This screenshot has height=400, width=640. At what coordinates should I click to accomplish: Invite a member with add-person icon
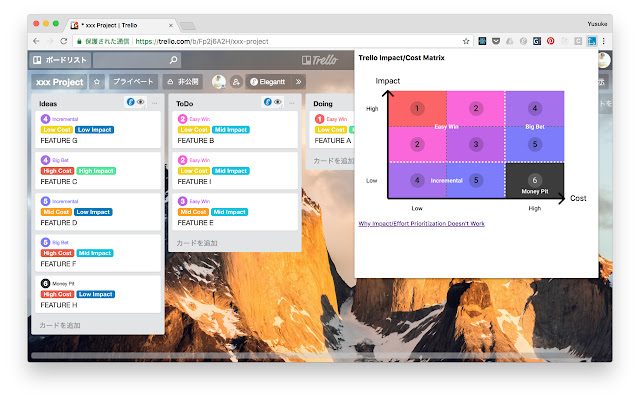(x=236, y=82)
